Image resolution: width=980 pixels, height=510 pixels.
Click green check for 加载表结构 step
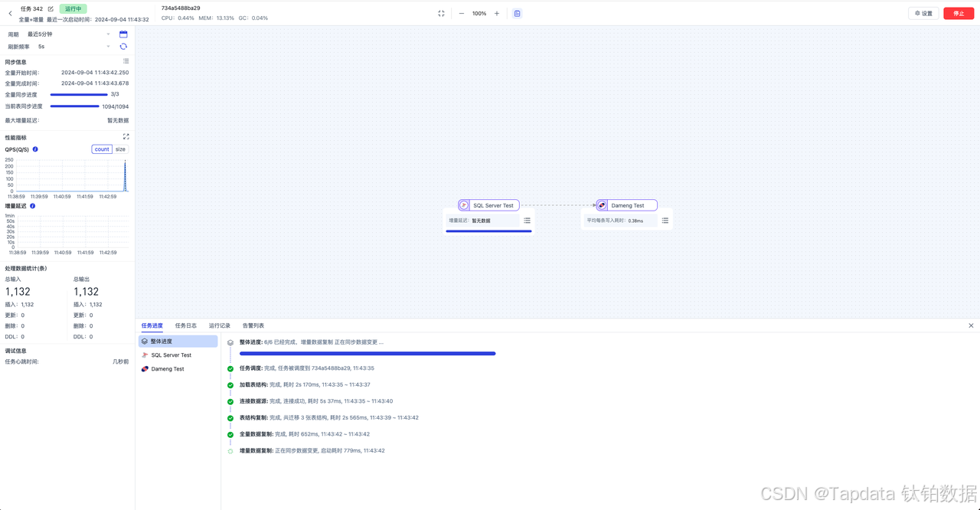[230, 385]
